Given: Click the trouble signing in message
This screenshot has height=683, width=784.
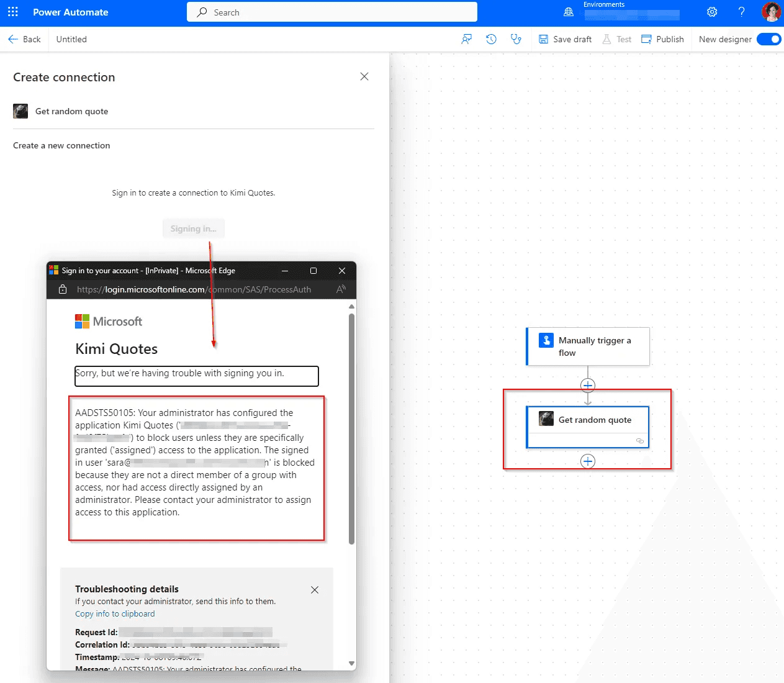Looking at the screenshot, I should (x=197, y=376).
